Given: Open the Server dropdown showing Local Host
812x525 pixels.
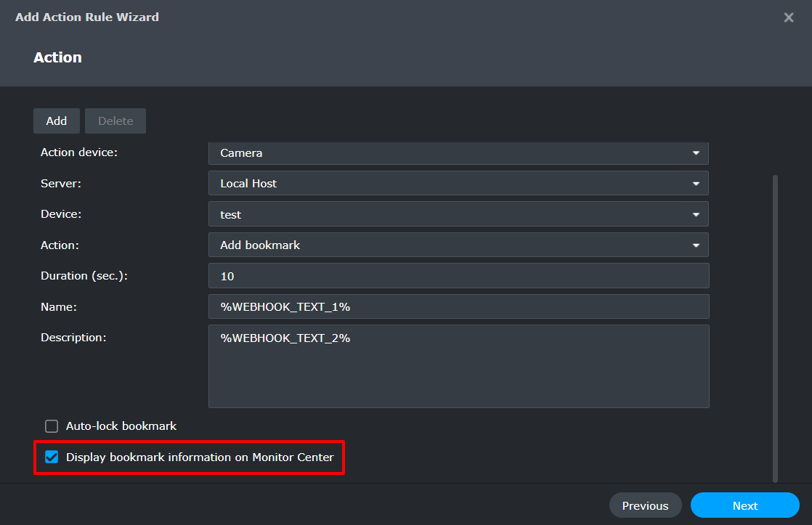Looking at the screenshot, I should 458,183.
